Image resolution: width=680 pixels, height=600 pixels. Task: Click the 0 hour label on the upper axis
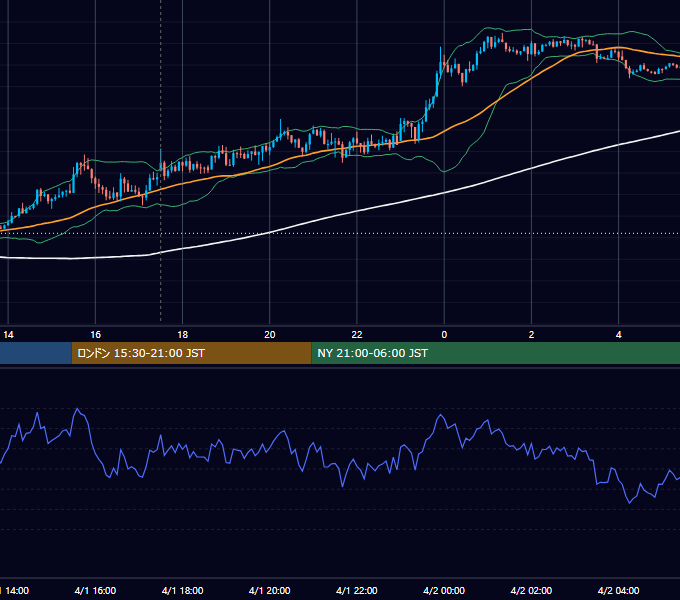coord(444,335)
